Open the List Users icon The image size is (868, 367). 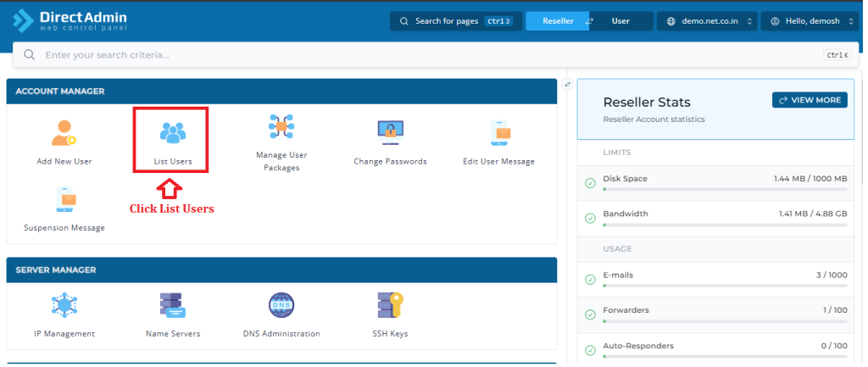(173, 133)
